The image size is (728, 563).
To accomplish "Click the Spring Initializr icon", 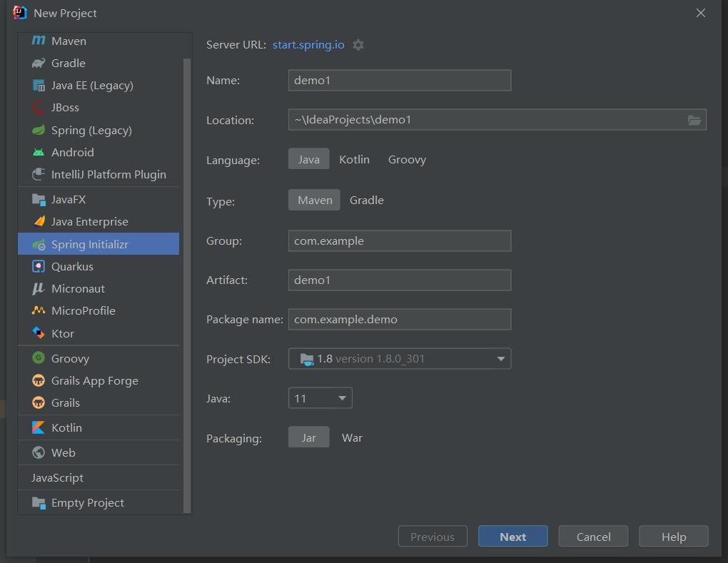I will [x=39, y=244].
